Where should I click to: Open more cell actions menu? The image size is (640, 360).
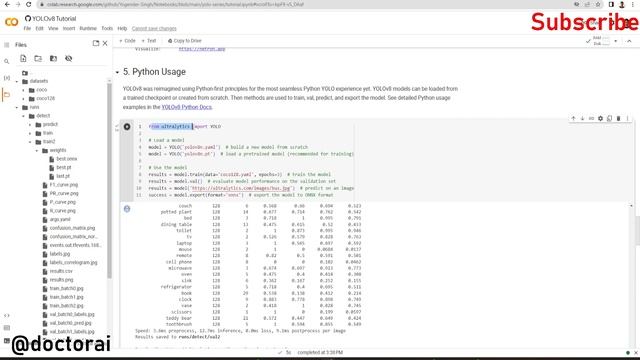click(x=627, y=118)
